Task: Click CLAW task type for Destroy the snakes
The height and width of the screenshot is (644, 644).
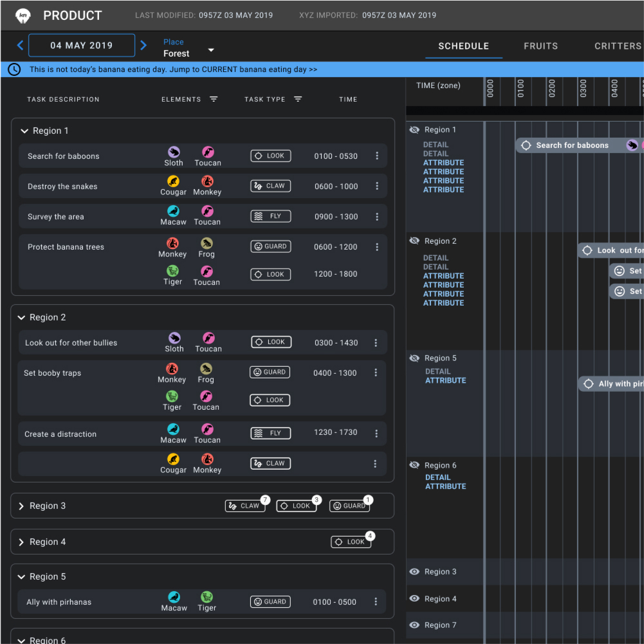Action: click(x=271, y=186)
